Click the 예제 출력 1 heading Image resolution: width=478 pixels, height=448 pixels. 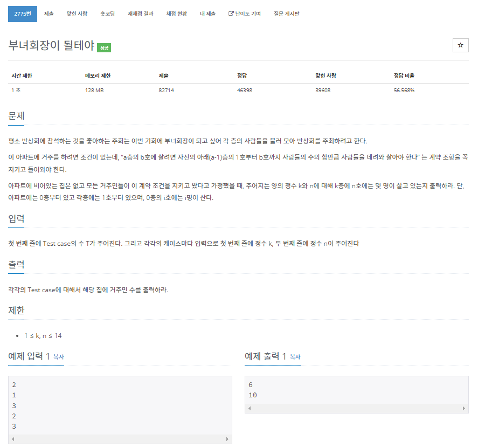pos(265,356)
